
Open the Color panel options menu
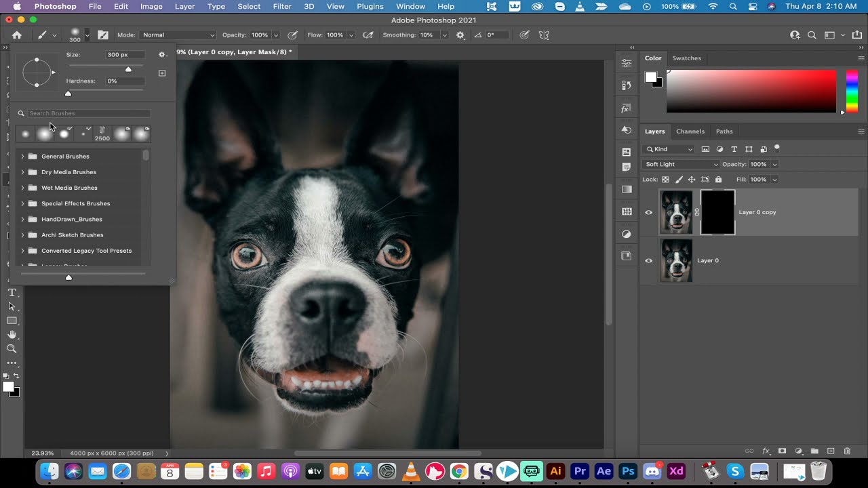[861, 58]
